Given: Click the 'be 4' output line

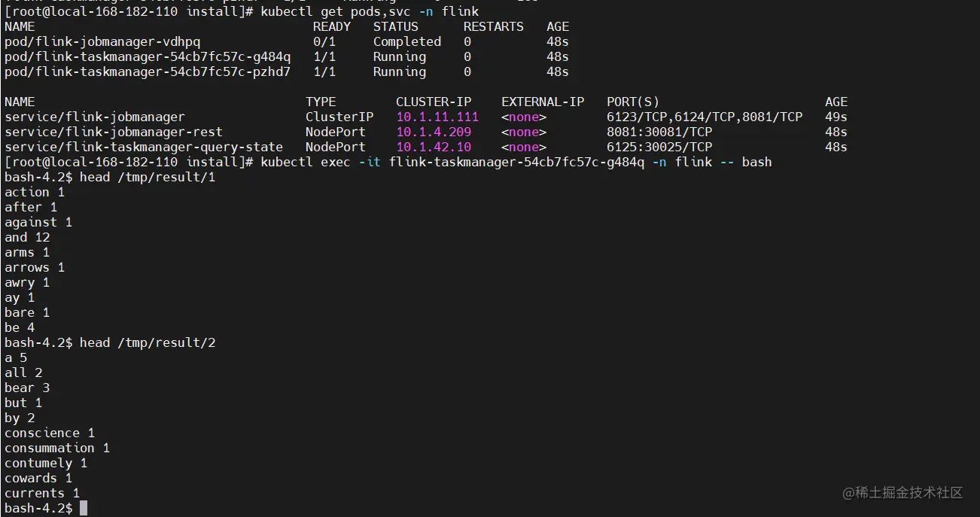Looking at the screenshot, I should point(20,328).
